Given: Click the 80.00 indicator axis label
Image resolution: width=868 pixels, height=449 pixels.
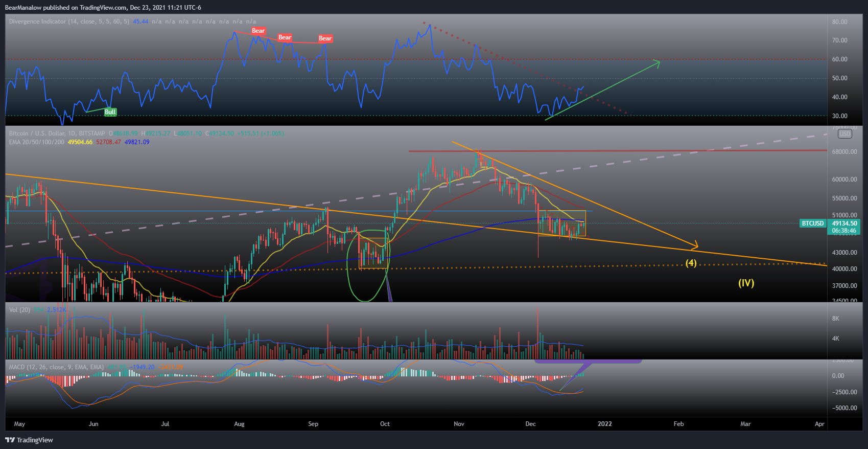Looking at the screenshot, I should [x=840, y=22].
